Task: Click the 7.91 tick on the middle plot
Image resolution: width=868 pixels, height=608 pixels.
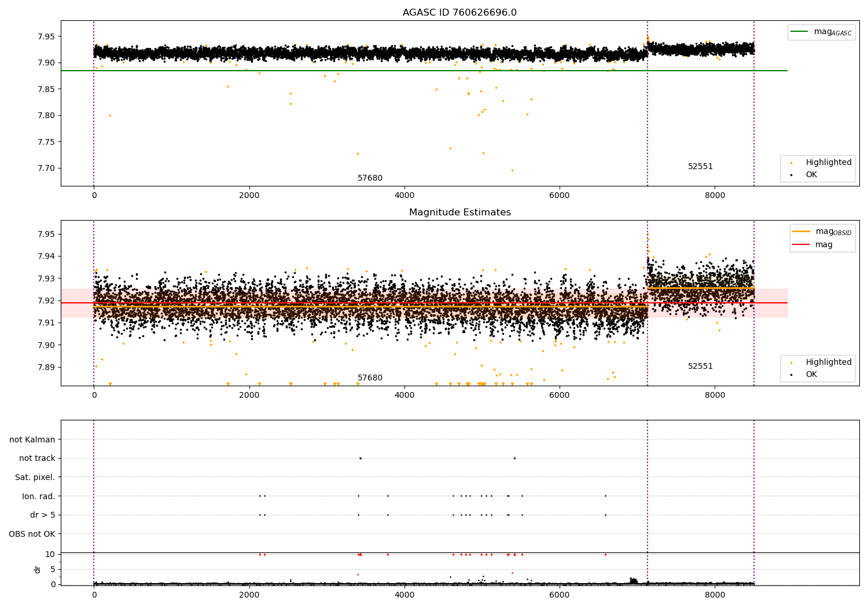Action: 46,323
